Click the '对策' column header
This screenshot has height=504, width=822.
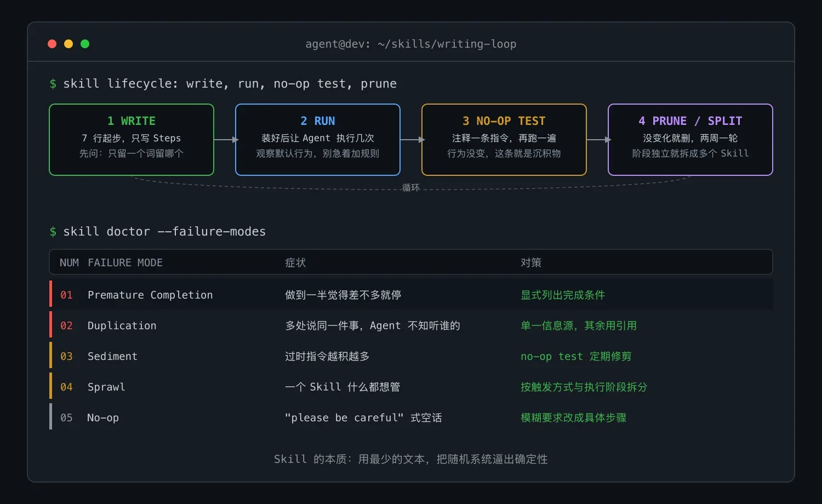pos(531,262)
